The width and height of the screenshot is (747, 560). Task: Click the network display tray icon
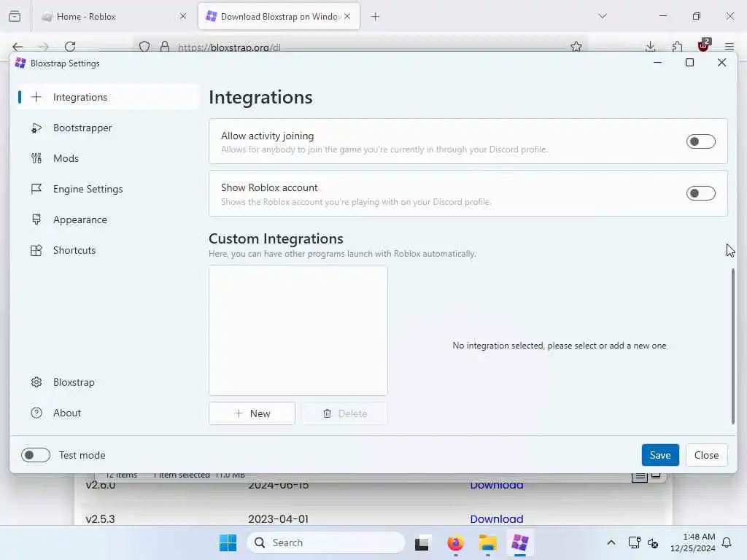634,542
